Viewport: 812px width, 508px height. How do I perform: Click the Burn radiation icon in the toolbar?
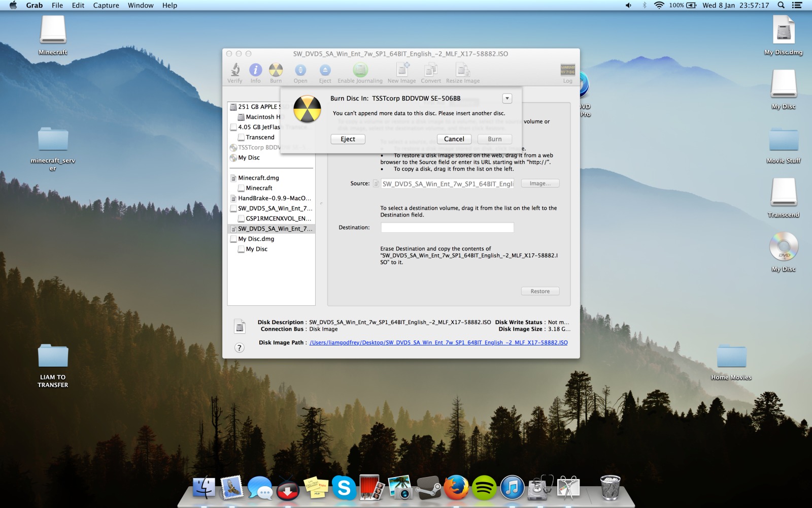click(x=276, y=70)
